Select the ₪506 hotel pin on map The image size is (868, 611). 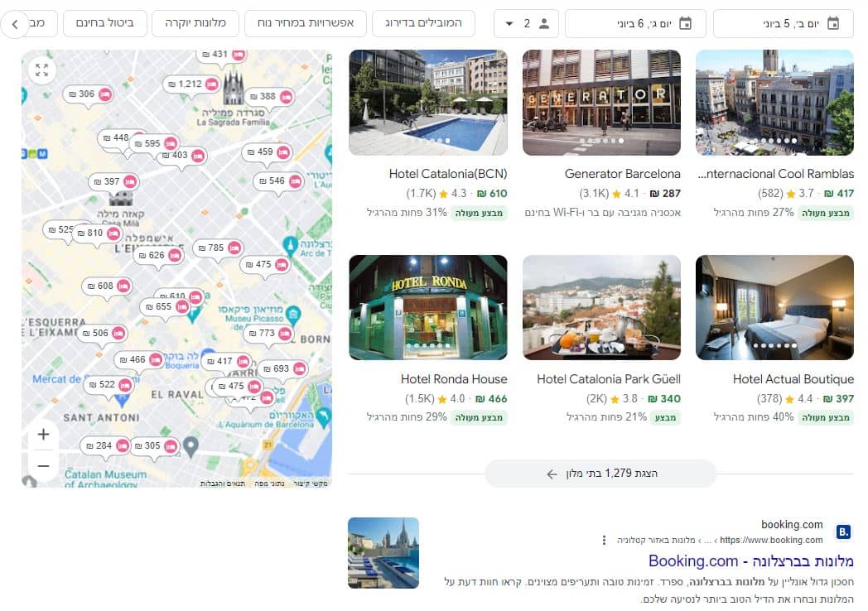(103, 333)
